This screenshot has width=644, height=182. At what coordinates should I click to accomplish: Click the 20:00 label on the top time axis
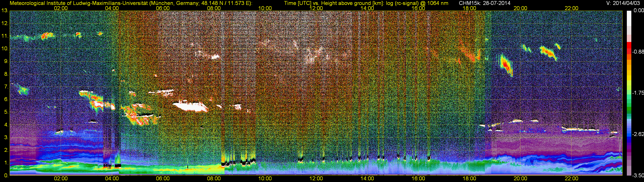[521, 8]
